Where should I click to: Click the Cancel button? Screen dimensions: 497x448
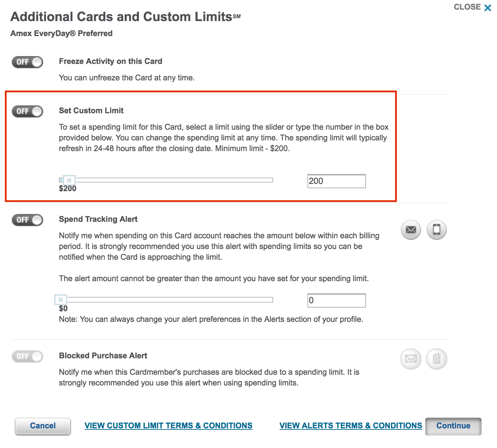(x=42, y=426)
